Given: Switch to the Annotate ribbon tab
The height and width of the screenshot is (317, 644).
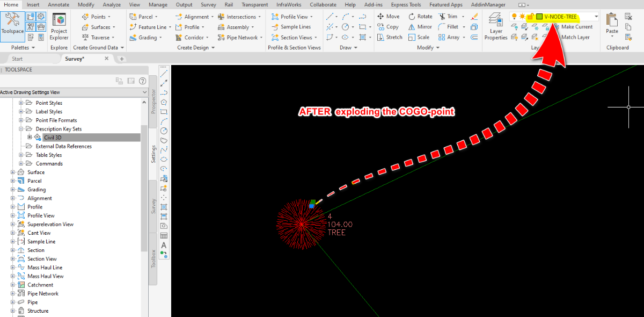Looking at the screenshot, I should 58,4.
